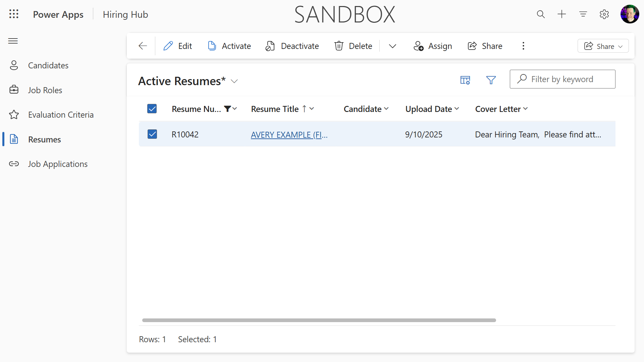
Task: Open Evaluation Criteria in the sidebar
Action: [x=61, y=114]
